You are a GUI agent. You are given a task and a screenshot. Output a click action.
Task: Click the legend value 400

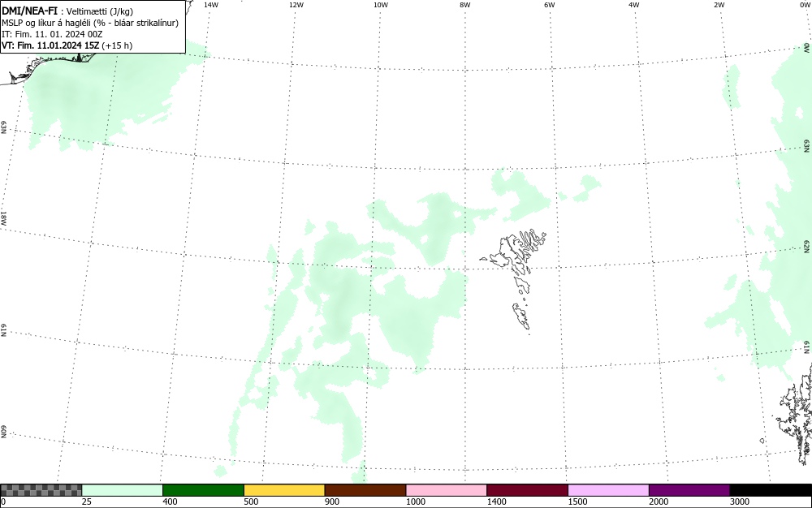tap(170, 502)
